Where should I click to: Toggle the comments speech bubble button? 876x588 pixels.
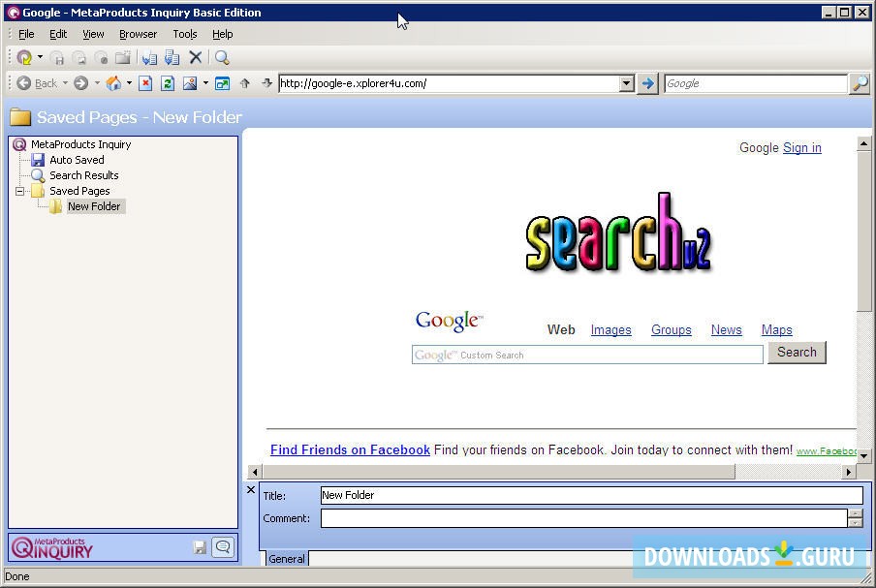(223, 547)
